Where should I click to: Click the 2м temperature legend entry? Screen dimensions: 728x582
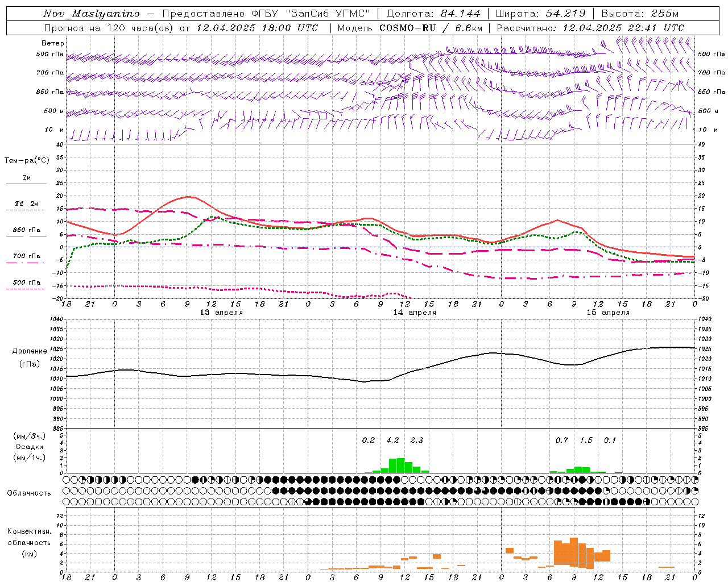(x=27, y=178)
